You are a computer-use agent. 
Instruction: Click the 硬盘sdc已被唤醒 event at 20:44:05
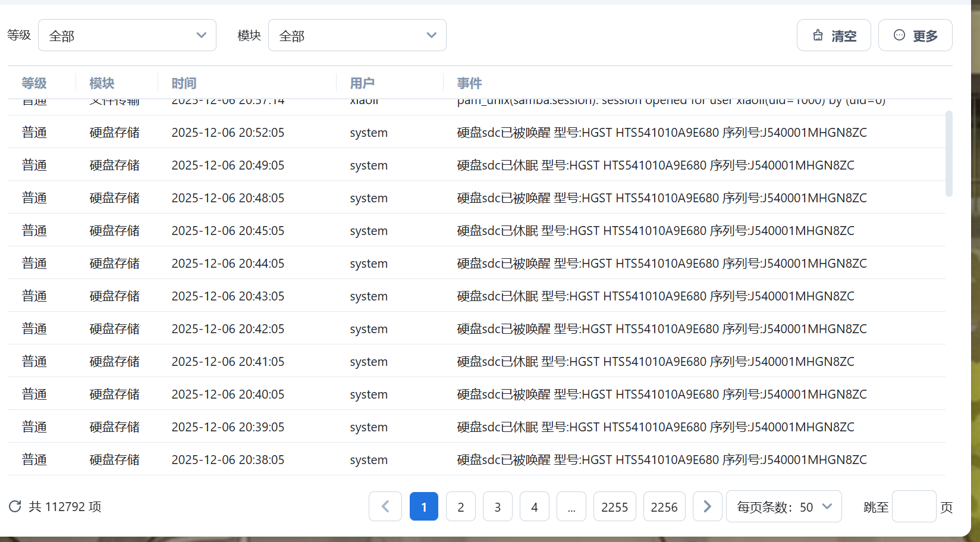point(662,264)
